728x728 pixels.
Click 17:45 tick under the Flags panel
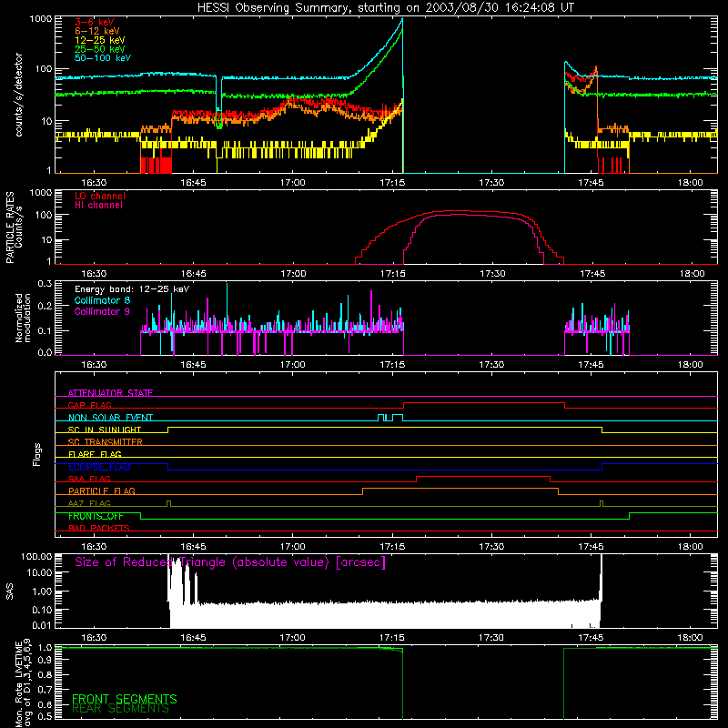591,547
